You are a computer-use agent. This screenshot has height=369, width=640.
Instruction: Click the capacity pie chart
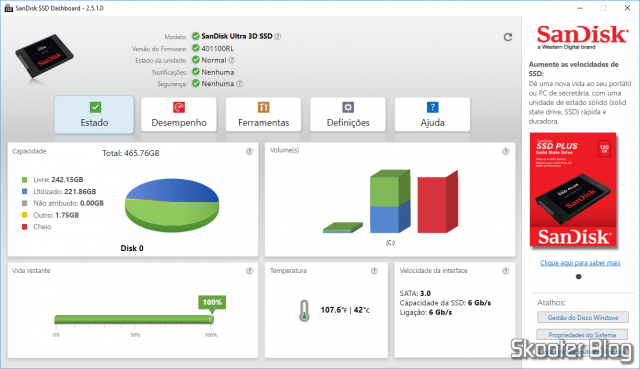click(172, 205)
